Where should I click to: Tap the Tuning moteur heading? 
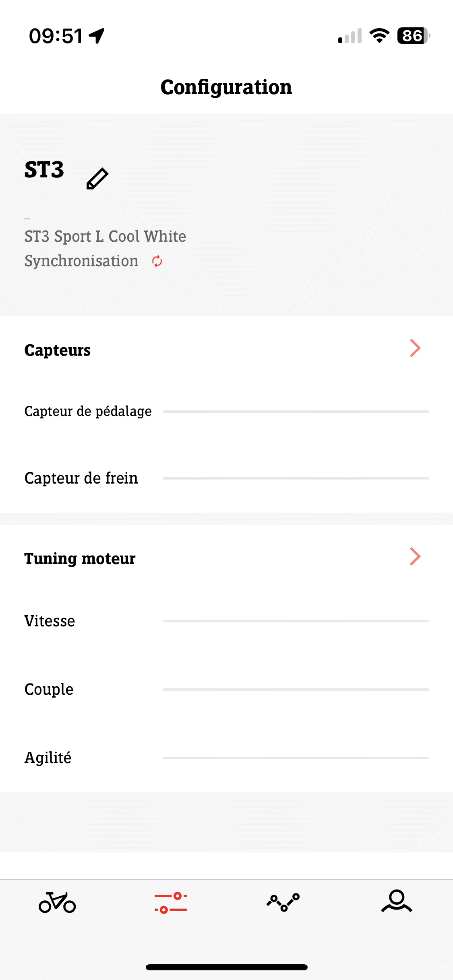(x=80, y=558)
